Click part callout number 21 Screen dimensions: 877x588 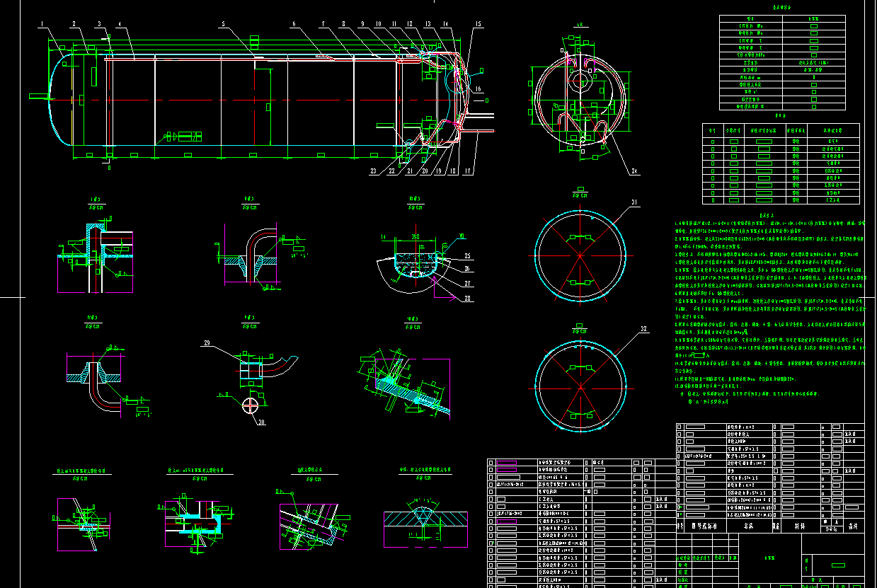click(409, 171)
